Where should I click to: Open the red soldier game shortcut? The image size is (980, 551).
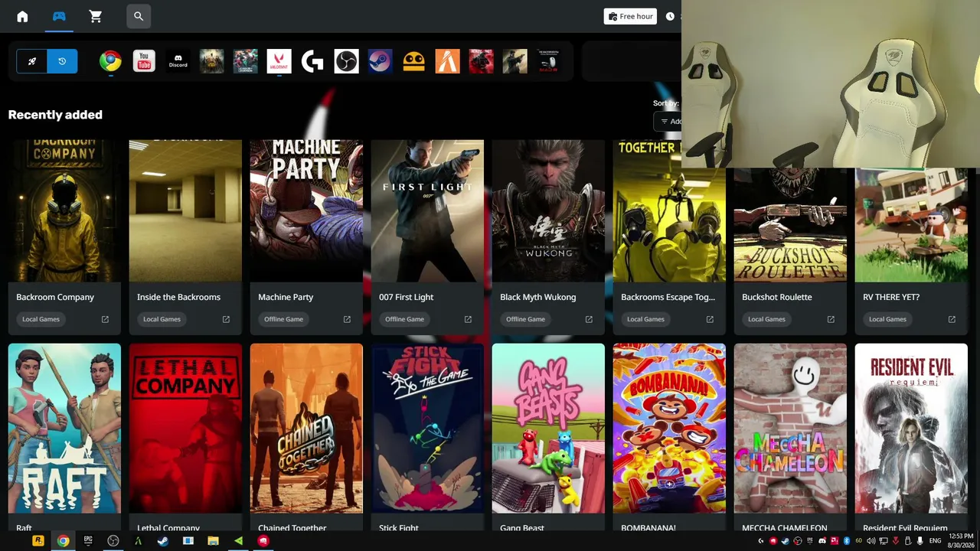482,61
